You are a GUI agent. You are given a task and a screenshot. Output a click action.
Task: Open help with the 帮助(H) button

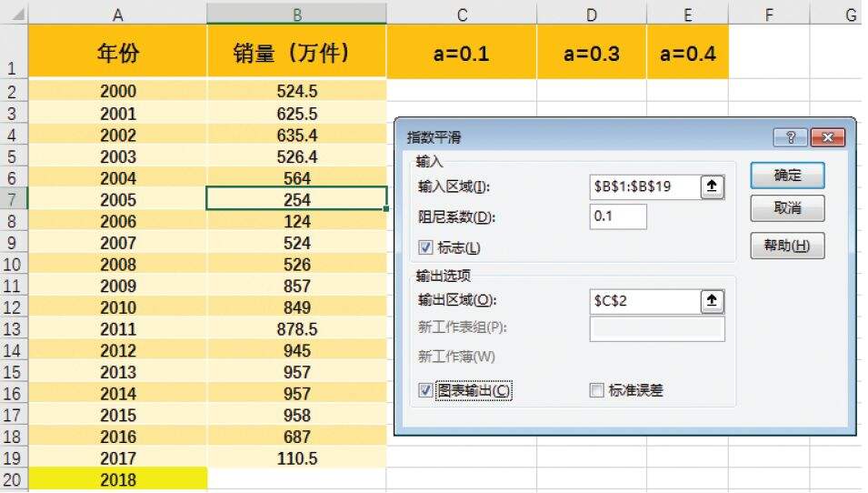pos(787,246)
